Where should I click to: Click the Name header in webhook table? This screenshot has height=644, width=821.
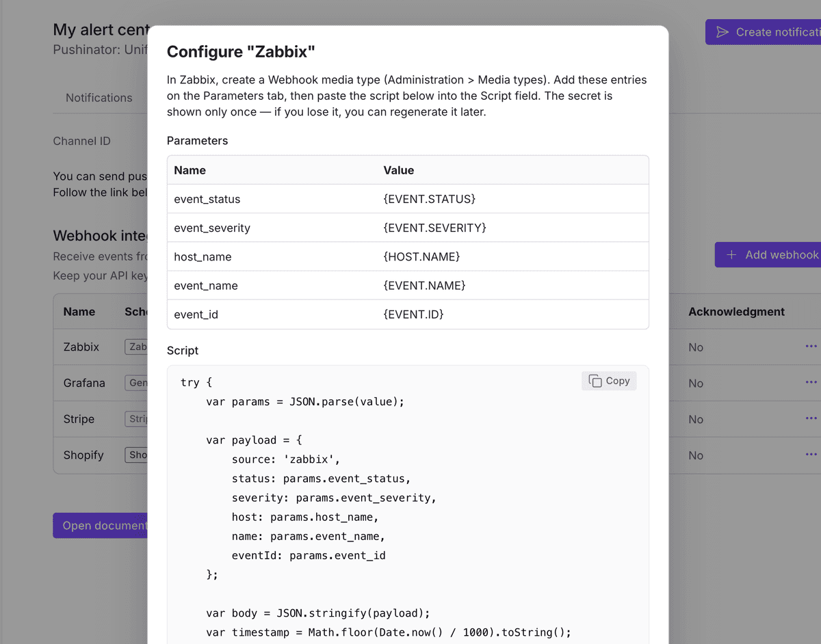pos(79,311)
